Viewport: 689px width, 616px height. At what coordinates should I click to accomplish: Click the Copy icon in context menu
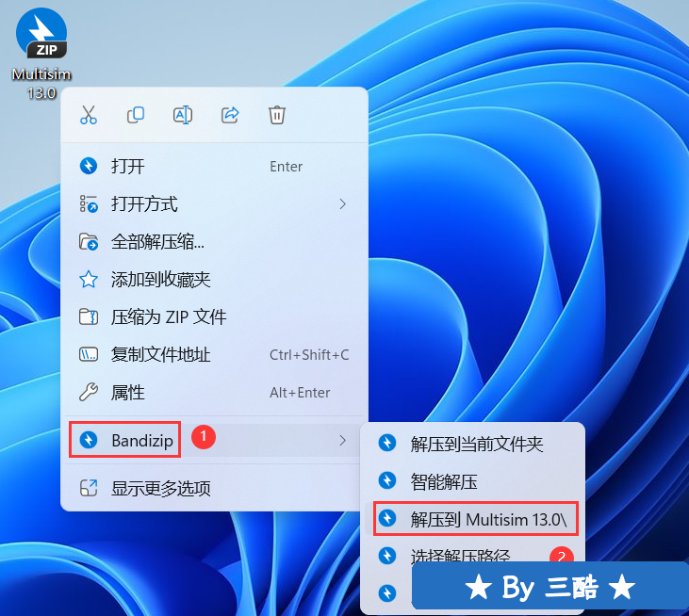[x=136, y=115]
